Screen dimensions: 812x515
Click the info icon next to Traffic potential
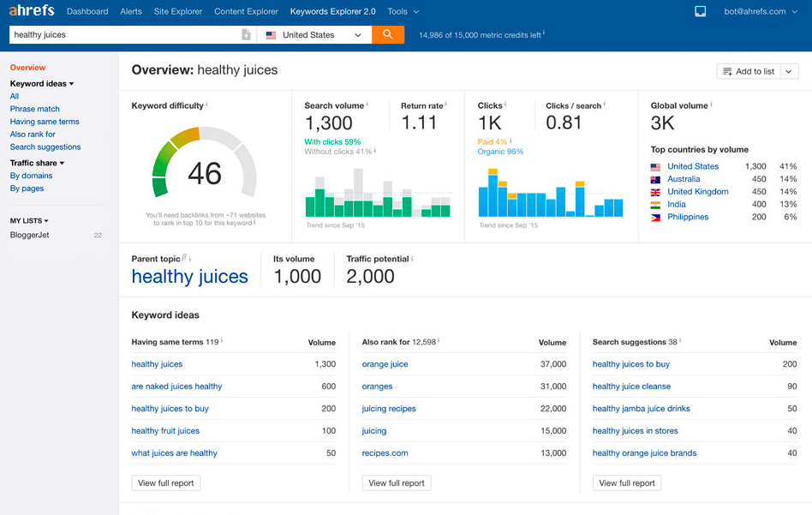(x=412, y=258)
